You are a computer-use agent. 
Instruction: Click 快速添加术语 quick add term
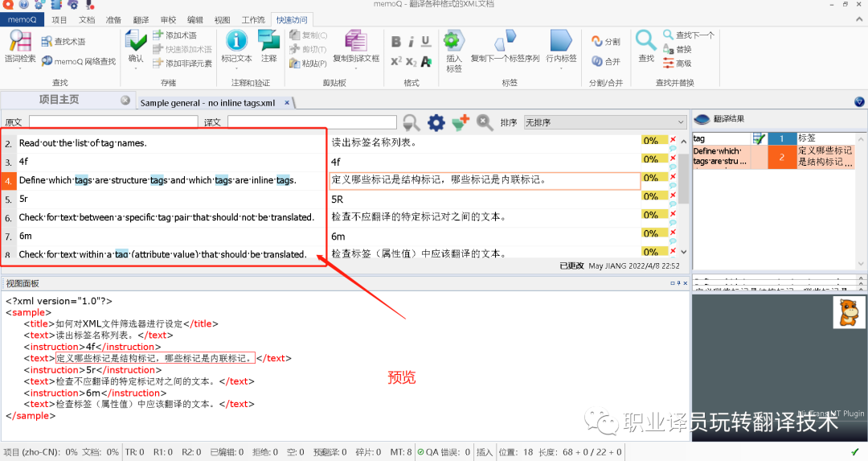tap(182, 49)
